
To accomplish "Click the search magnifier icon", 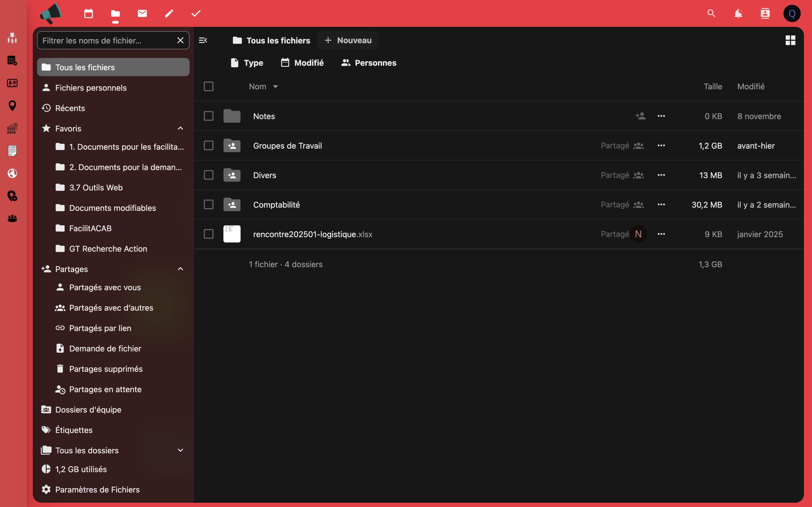I will coord(711,14).
